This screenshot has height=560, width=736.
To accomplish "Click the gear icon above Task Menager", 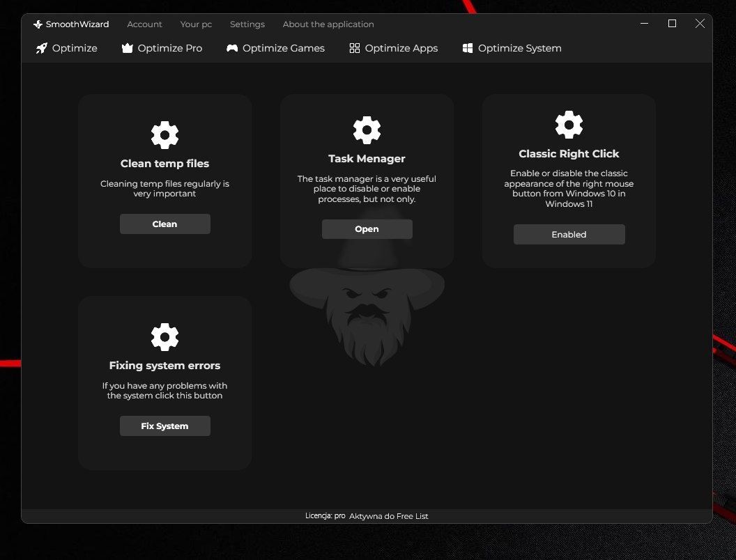I will pyautogui.click(x=367, y=130).
